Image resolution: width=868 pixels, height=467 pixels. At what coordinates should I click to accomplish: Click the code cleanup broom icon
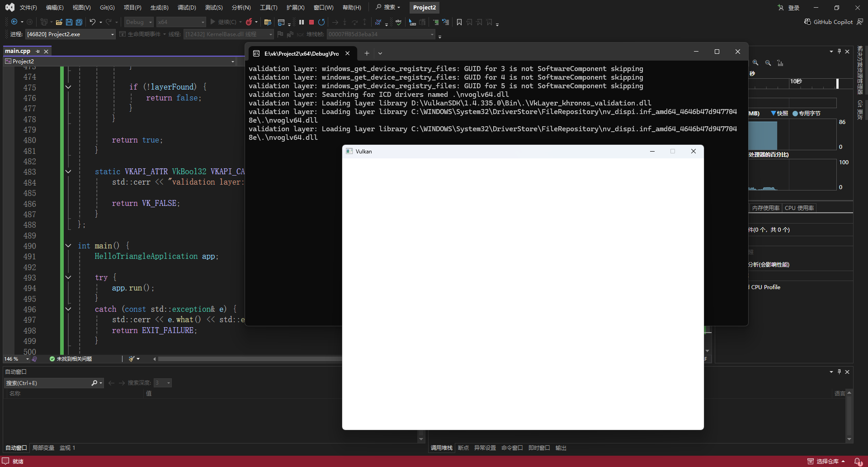click(132, 359)
